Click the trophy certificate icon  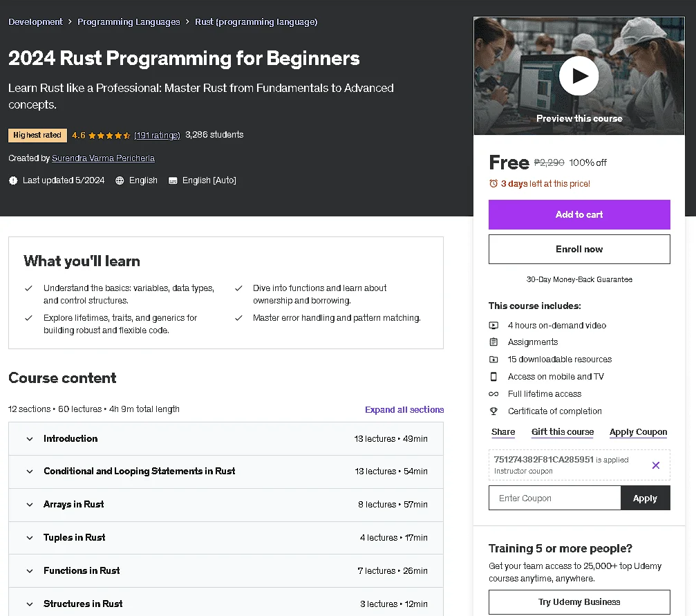point(493,411)
